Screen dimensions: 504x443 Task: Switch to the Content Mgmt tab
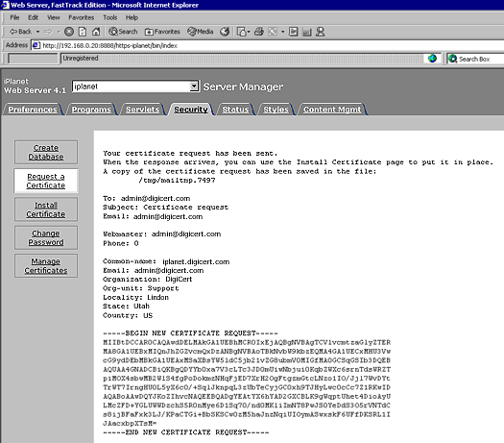[332, 110]
